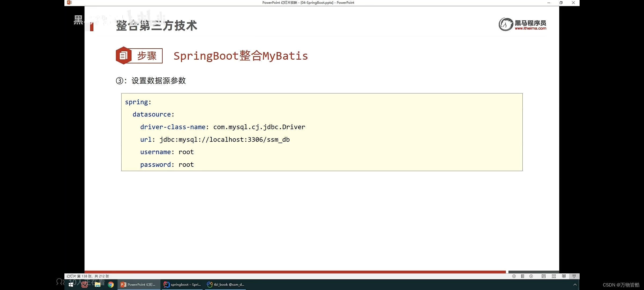This screenshot has height=290, width=644.
Task: Activate the PowerPoint taskbar window
Action: click(138, 285)
